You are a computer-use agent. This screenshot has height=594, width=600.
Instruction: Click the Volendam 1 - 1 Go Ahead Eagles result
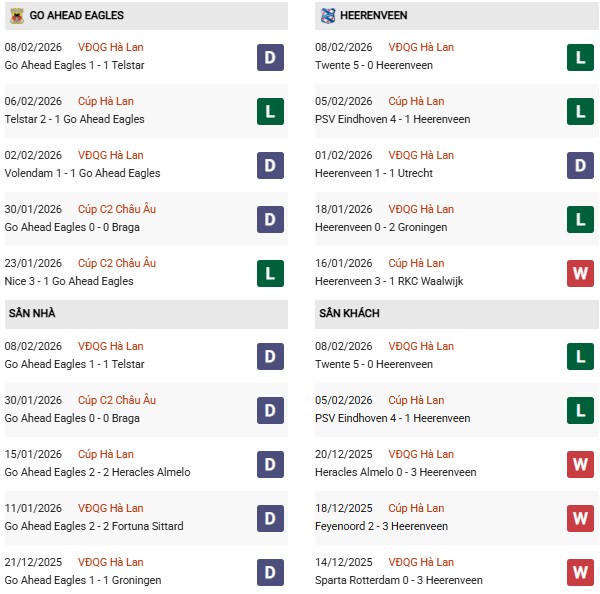coord(82,173)
